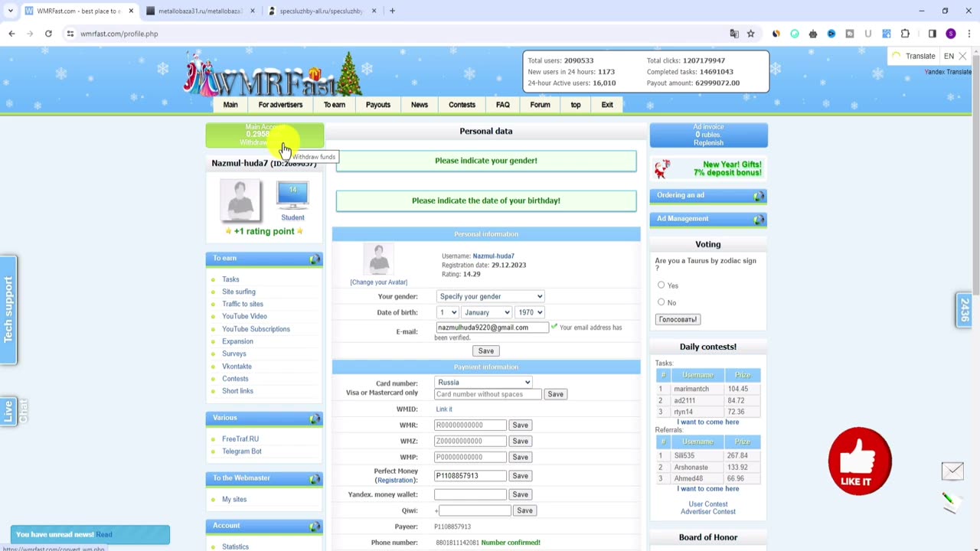
Task: Click the card number input field
Action: (488, 394)
